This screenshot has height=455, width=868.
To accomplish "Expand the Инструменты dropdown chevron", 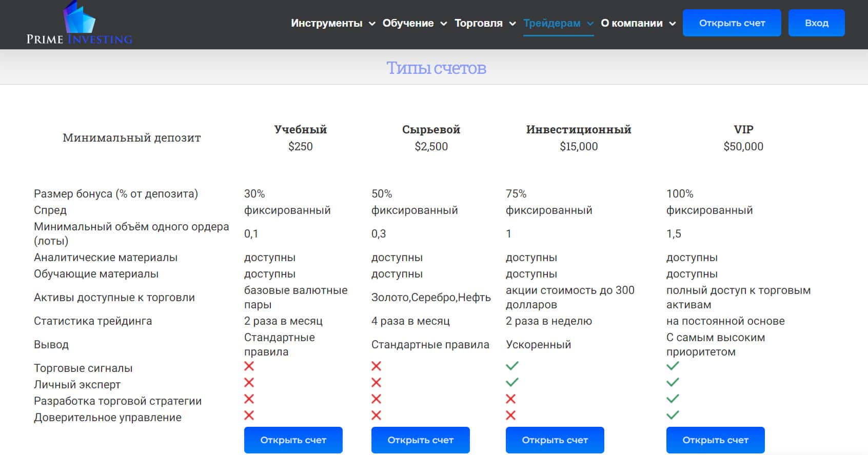I will (372, 24).
